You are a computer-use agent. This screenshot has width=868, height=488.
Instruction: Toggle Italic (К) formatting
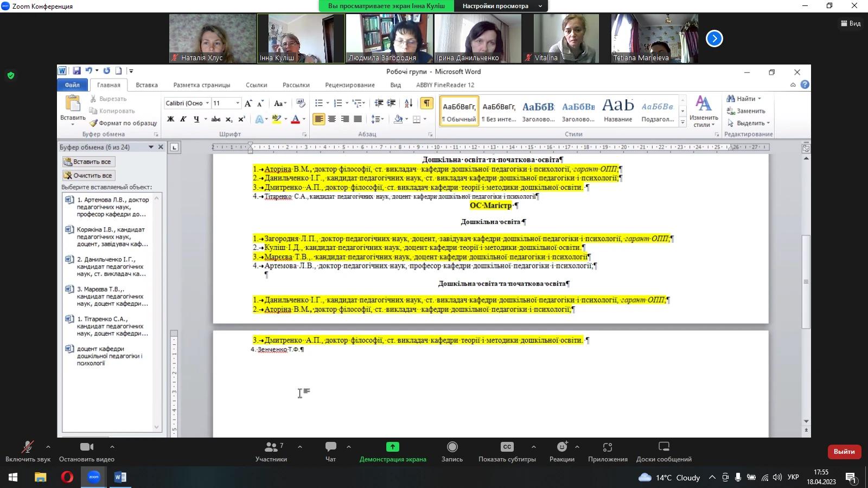click(x=183, y=119)
